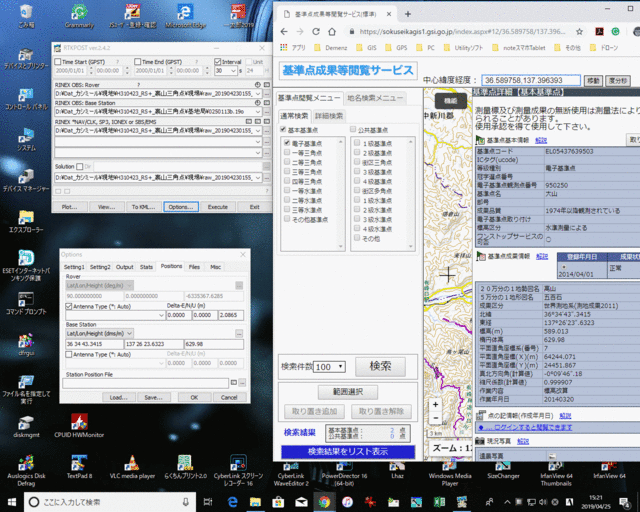The image size is (640, 512).
Task: Click the 公共基準点 checkbox list scrollbar
Action: [x=411, y=194]
